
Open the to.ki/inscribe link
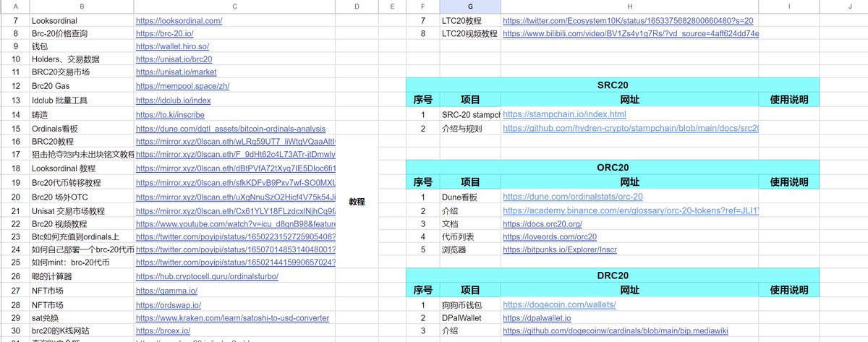pos(170,115)
